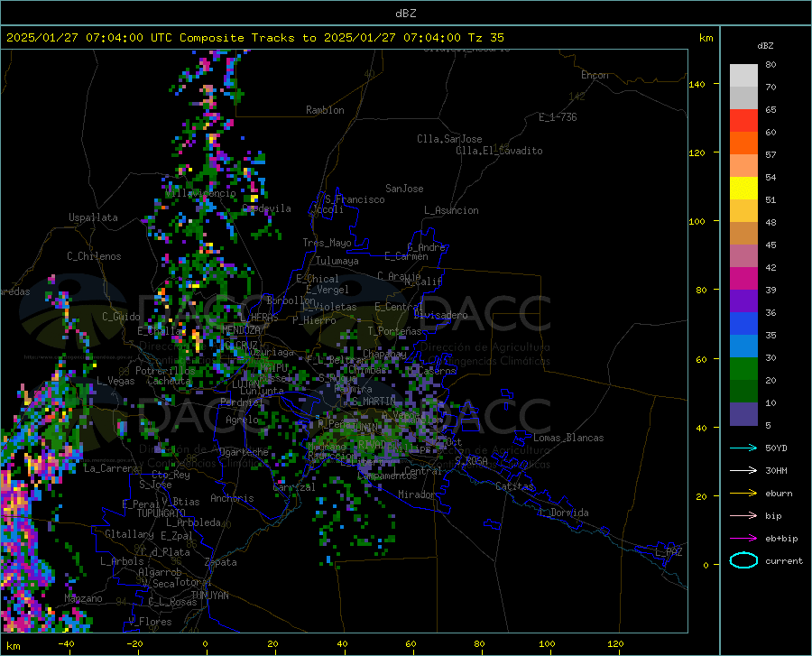Select the 60-65 dBZ red swatch
This screenshot has height=656, width=812.
(x=743, y=121)
